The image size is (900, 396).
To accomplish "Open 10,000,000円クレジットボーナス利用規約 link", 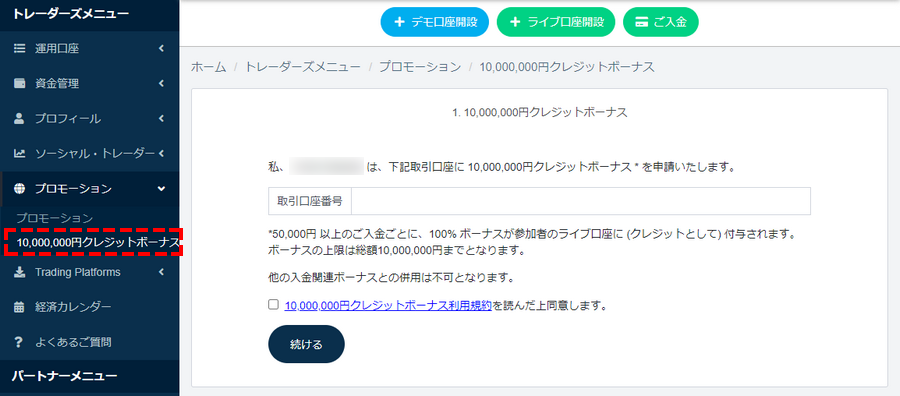I will [388, 305].
